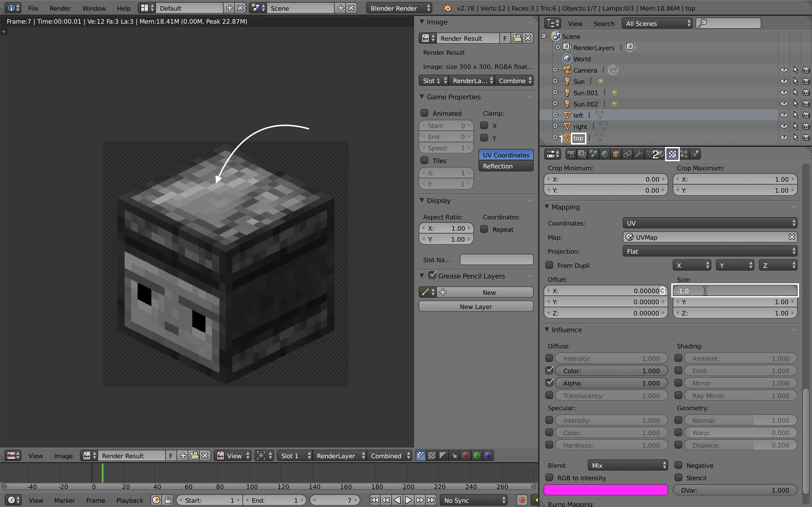The width and height of the screenshot is (812, 507).
Task: Open the World properties globe tab
Action: point(605,154)
